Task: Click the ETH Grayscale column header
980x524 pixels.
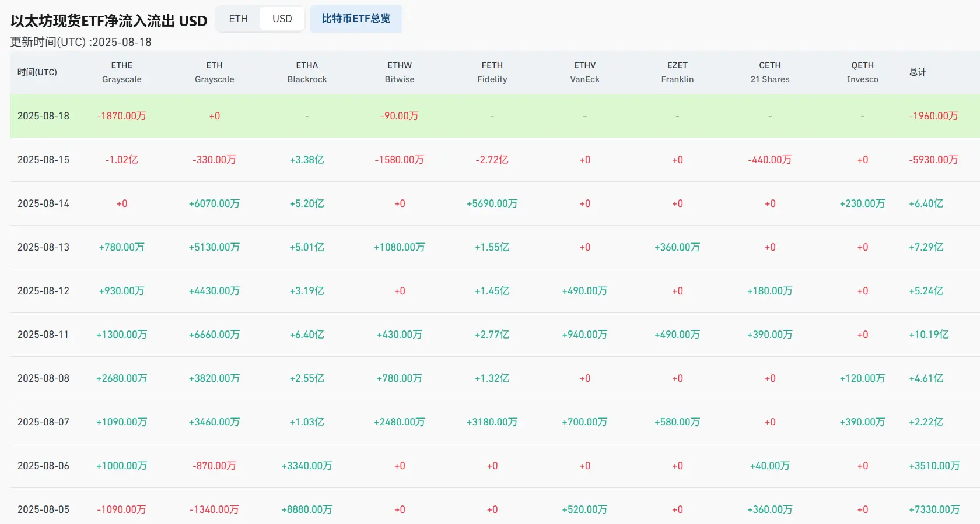Action: coord(215,72)
